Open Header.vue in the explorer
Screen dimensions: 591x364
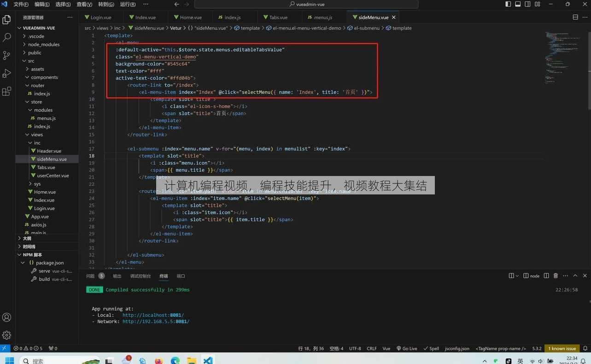49,151
